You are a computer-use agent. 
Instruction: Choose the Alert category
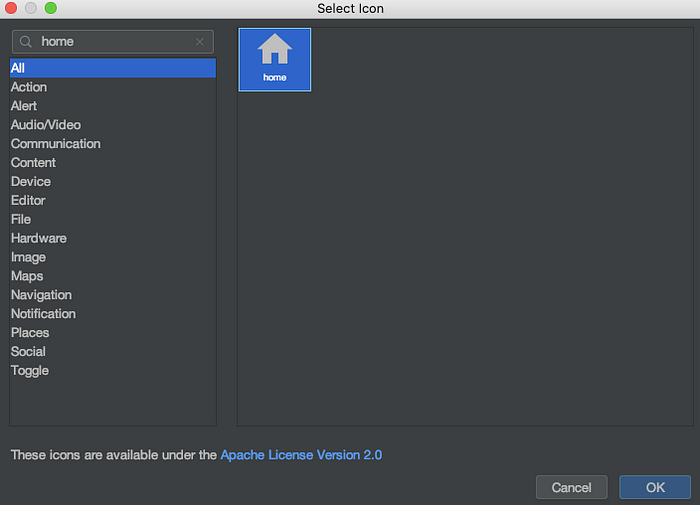(113, 106)
